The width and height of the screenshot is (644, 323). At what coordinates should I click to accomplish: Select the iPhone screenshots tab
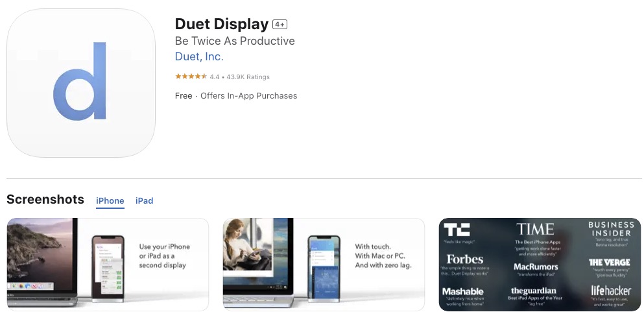click(110, 200)
